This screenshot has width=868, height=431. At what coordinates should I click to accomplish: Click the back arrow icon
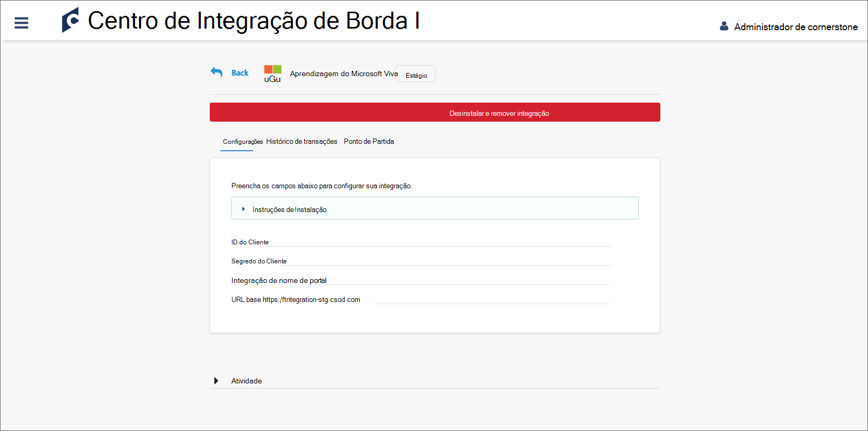[x=217, y=72]
